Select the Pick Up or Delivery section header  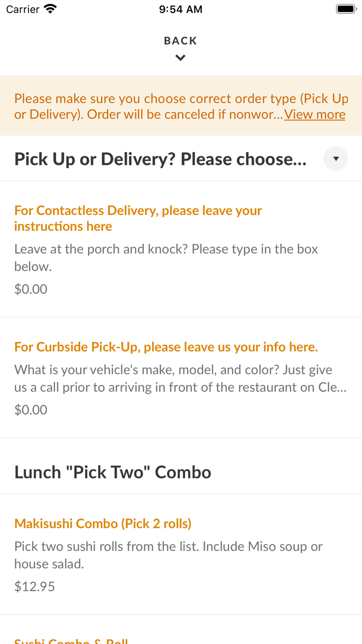[160, 159]
